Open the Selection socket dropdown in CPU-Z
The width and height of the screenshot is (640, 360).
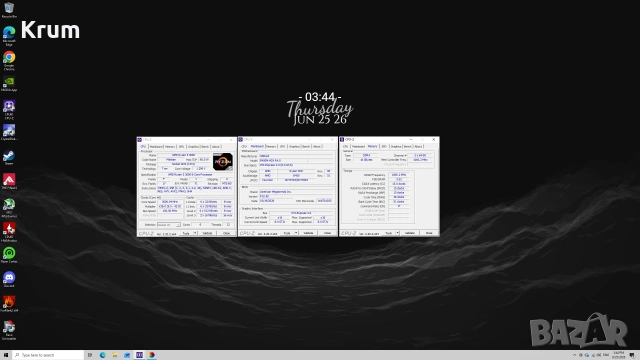[169, 225]
